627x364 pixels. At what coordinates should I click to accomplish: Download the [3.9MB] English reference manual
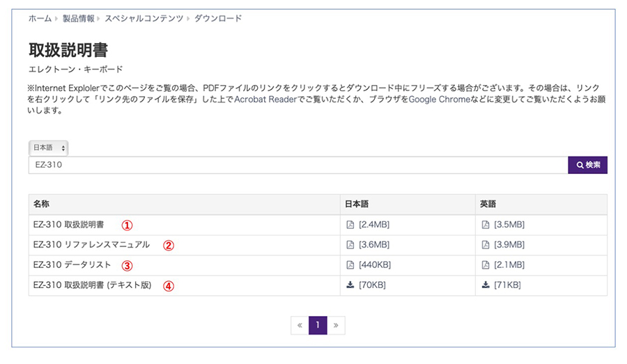[x=509, y=244]
